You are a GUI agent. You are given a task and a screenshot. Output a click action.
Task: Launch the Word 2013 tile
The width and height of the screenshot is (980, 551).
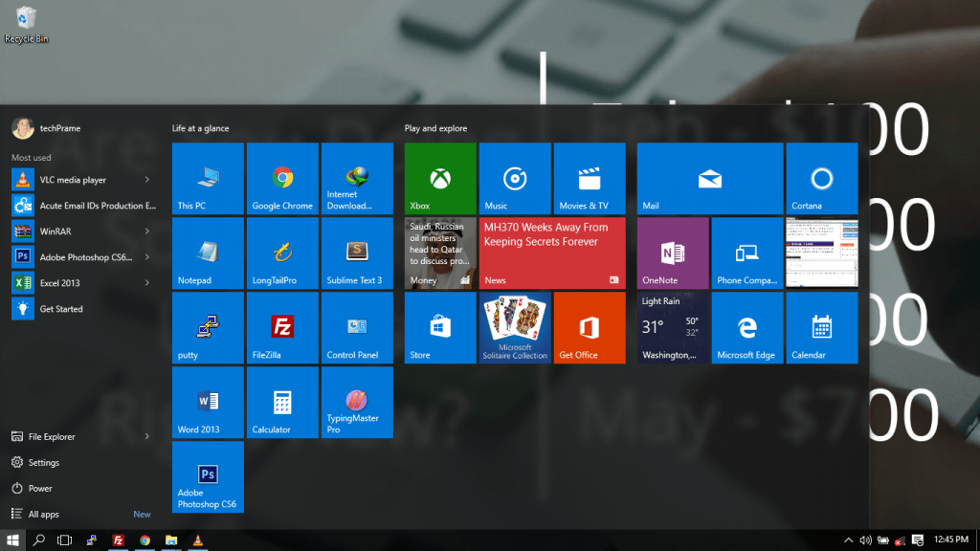[208, 403]
